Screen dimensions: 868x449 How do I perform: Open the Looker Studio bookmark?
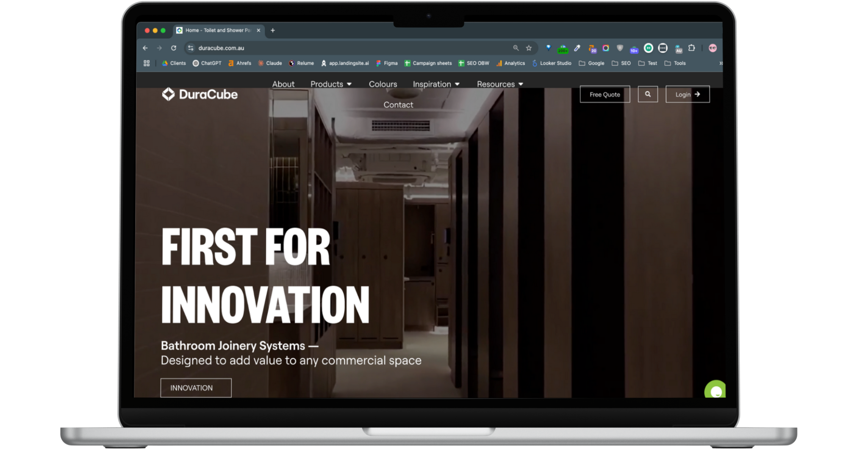pyautogui.click(x=552, y=63)
